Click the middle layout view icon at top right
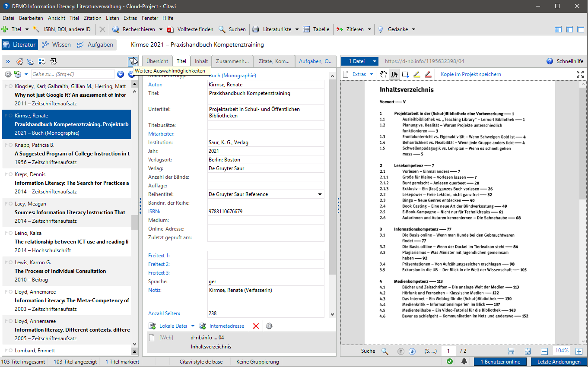588x367 pixels. point(569,29)
